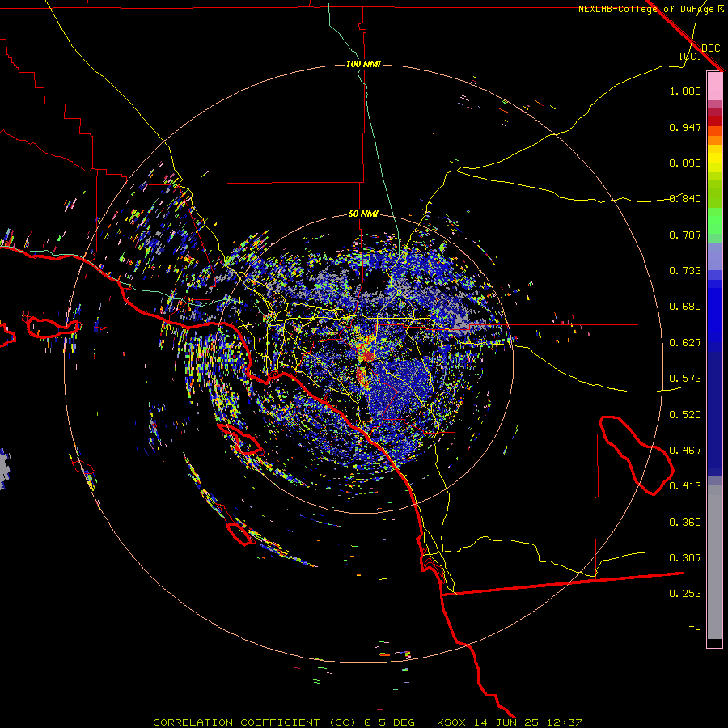Click the pink top segment of color bar
This screenshot has height=728, width=728.
click(714, 87)
